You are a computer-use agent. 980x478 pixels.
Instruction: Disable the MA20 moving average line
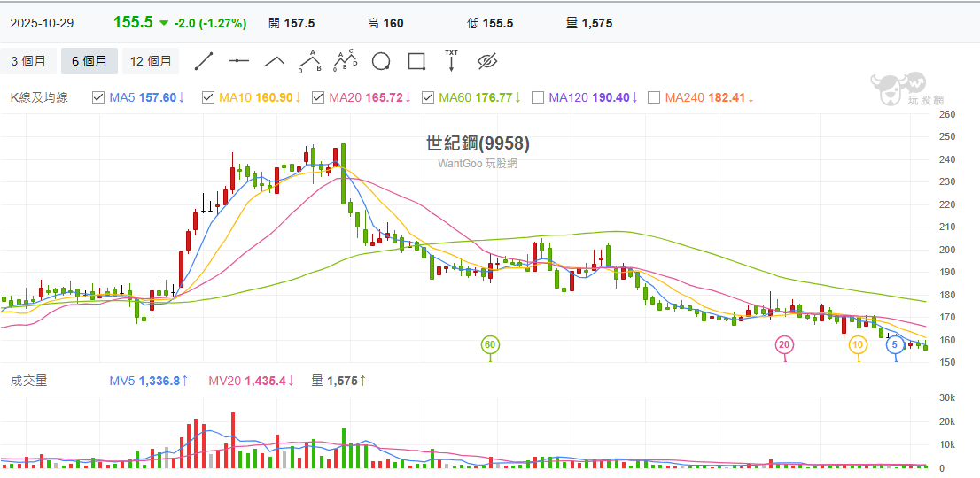(x=318, y=97)
